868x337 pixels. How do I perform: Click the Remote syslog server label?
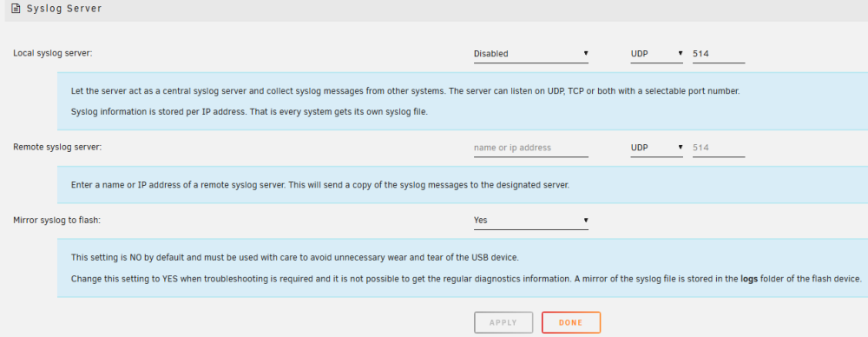[57, 148]
